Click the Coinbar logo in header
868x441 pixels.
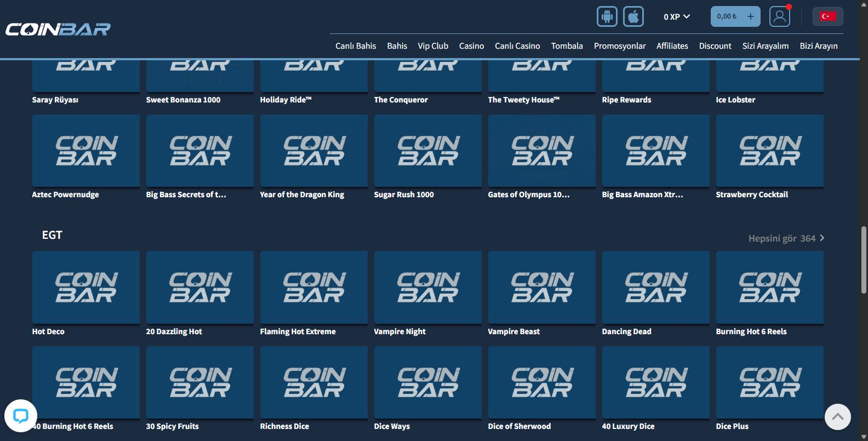click(58, 29)
